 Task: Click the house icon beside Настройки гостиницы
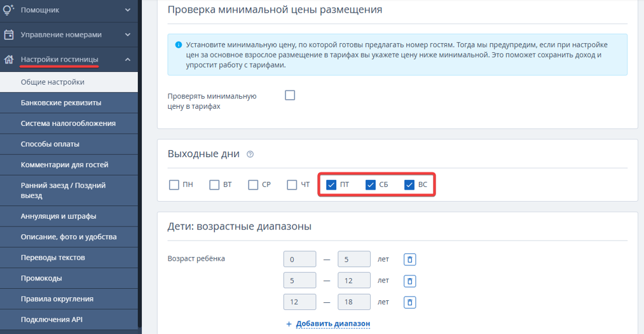9,60
